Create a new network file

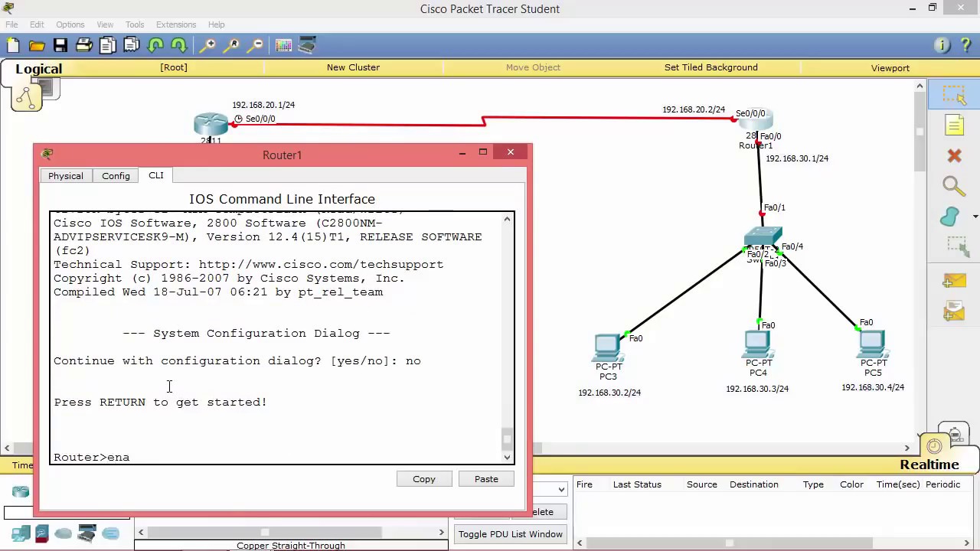tap(13, 46)
